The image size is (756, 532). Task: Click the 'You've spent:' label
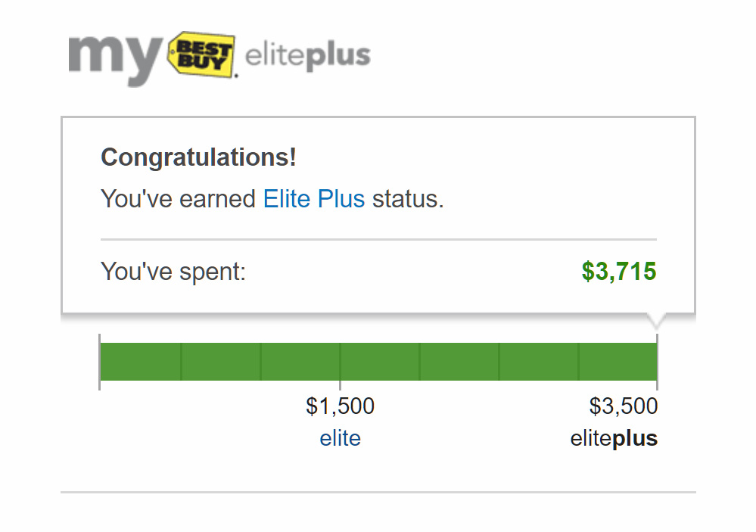click(x=173, y=271)
